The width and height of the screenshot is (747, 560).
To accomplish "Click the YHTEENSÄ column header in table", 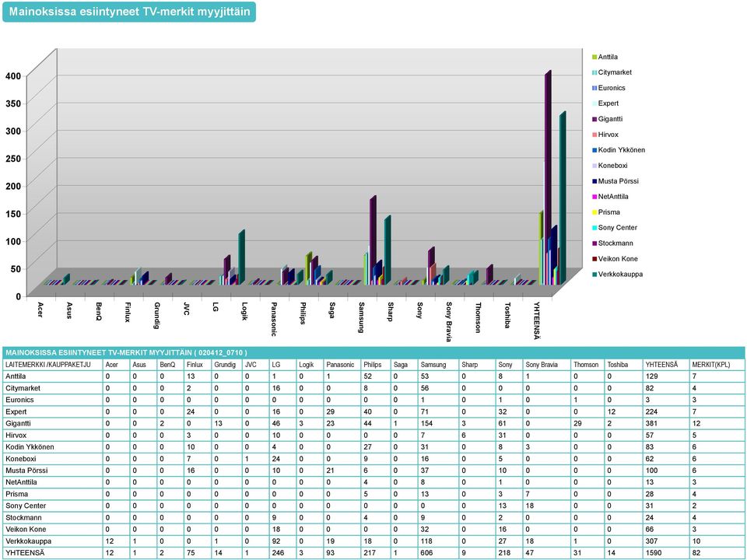I will pyautogui.click(x=661, y=365).
